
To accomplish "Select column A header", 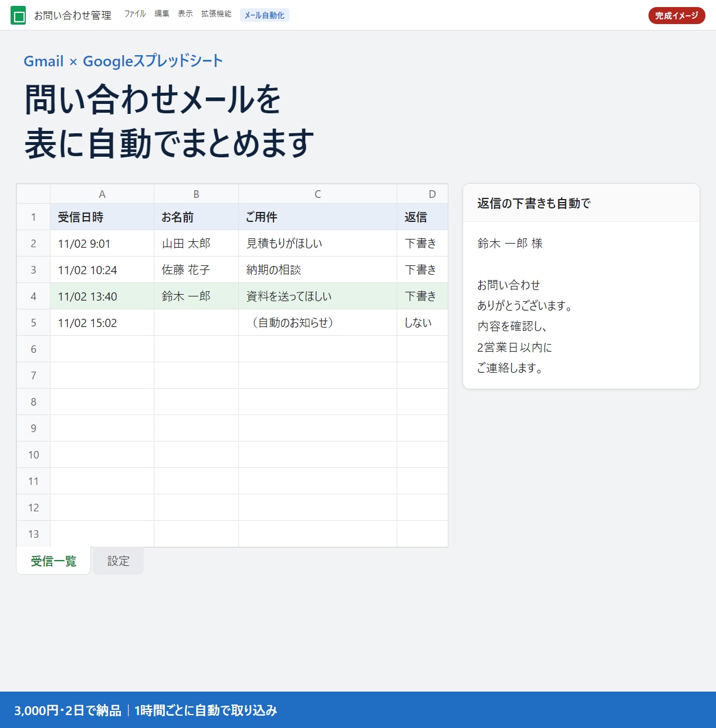I will (102, 194).
